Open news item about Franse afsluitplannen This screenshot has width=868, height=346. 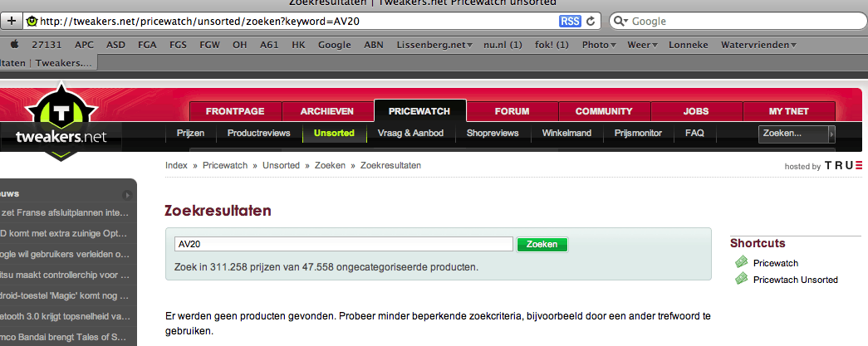[66, 212]
